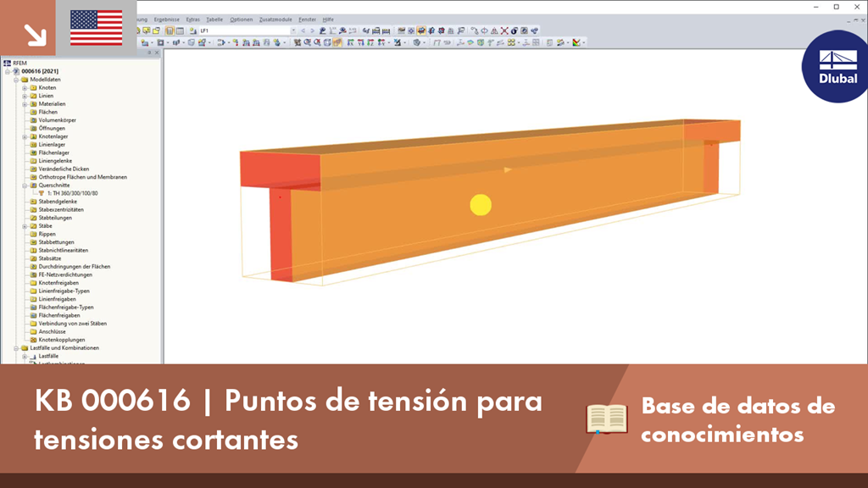The width and height of the screenshot is (868, 488).
Task: Select the Linienlager tree item
Action: (52, 144)
